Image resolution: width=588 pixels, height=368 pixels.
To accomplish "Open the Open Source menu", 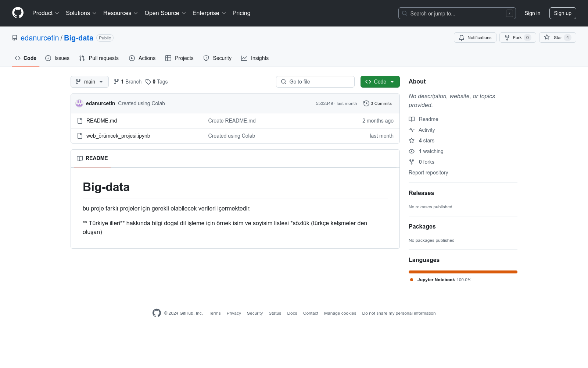I will (x=165, y=13).
